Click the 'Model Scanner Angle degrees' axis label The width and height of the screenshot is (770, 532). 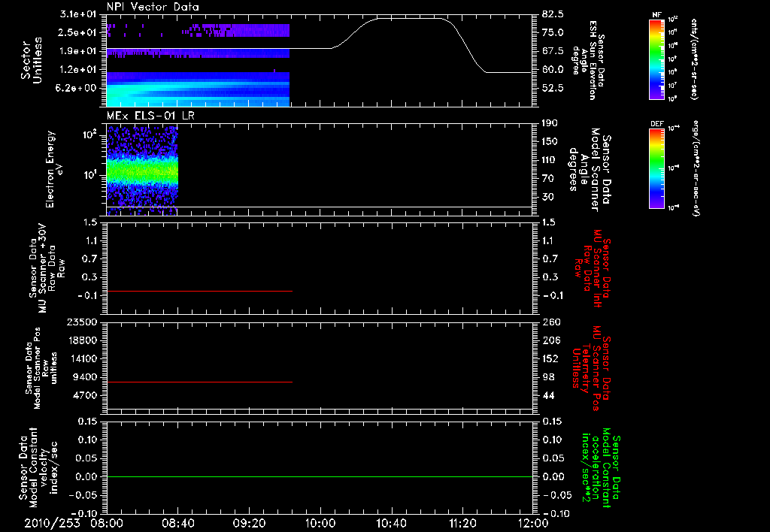click(x=590, y=169)
